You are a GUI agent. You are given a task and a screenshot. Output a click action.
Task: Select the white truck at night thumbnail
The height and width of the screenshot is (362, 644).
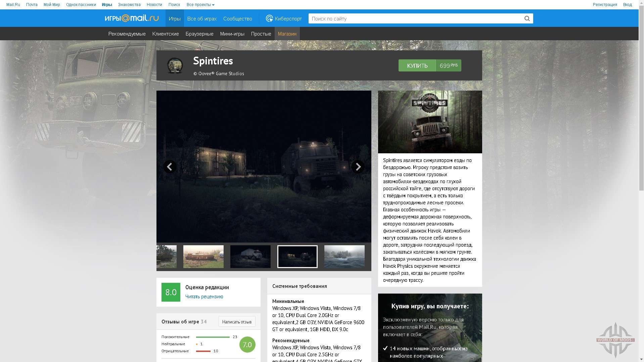pyautogui.click(x=250, y=257)
